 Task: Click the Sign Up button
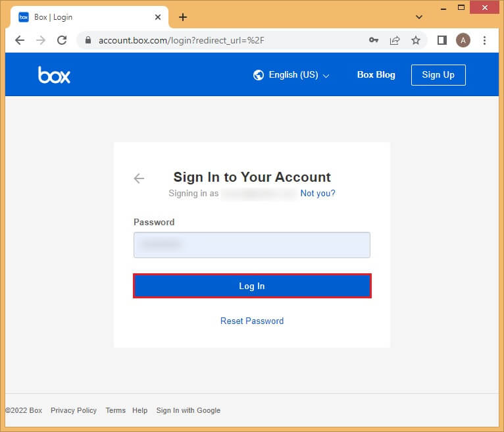pyautogui.click(x=438, y=75)
